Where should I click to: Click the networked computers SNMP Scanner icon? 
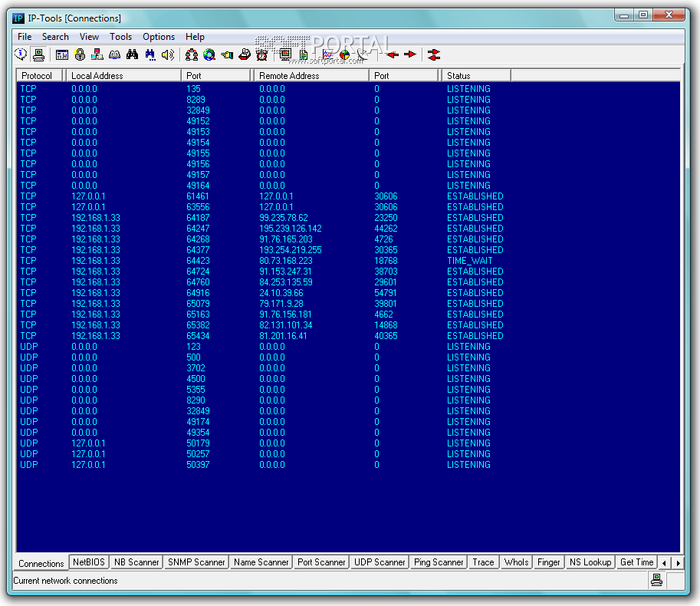click(x=97, y=54)
